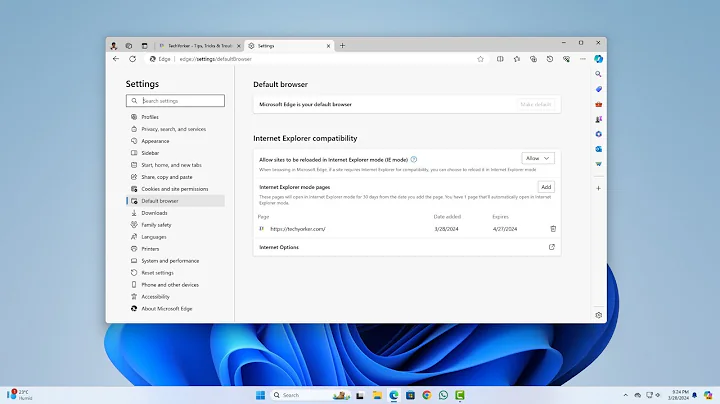Open the Workspaces icon in title bar

coord(129,46)
